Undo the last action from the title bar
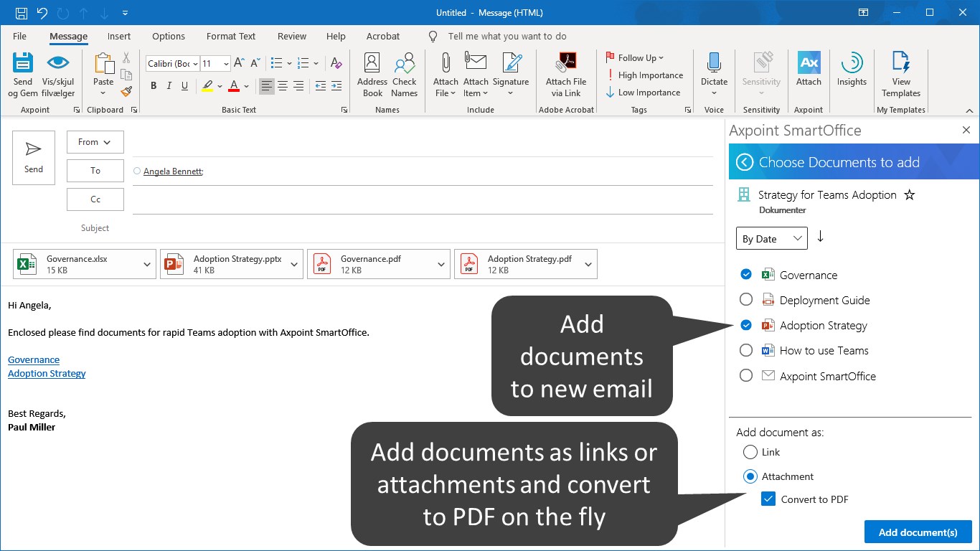 [x=42, y=13]
